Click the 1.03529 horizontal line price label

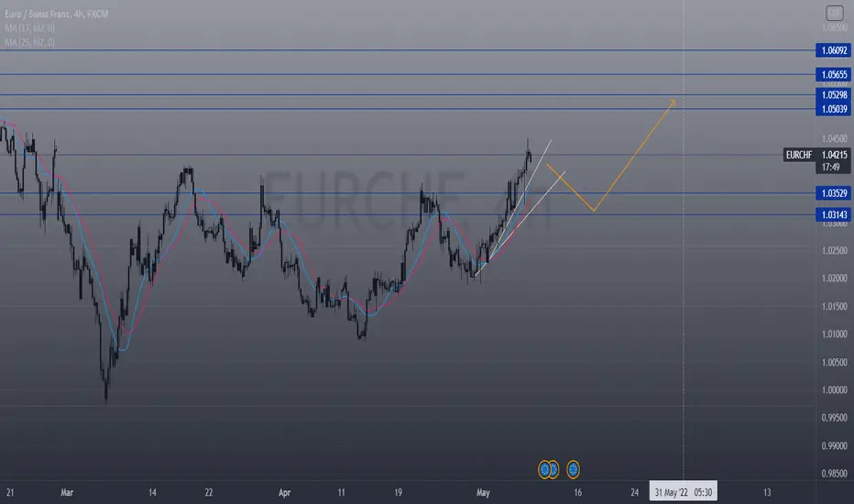833,192
